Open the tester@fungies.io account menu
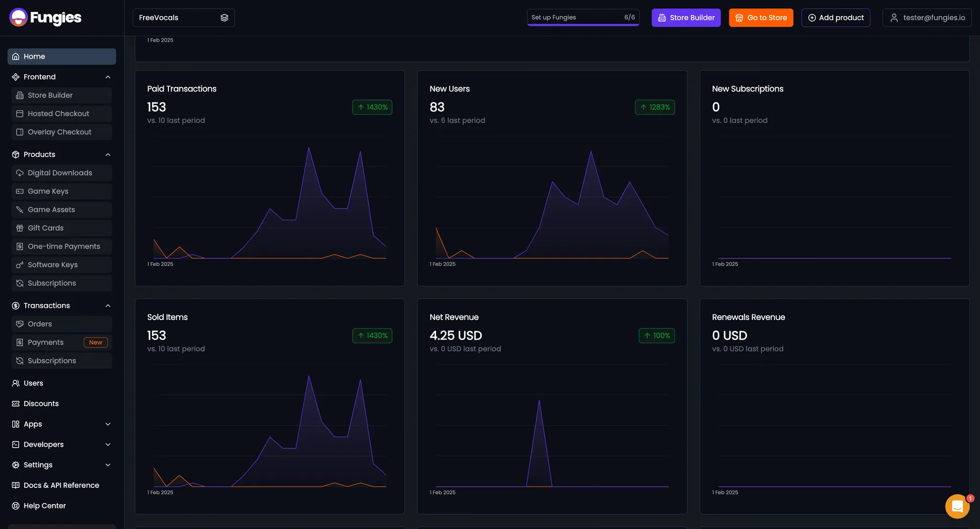The height and width of the screenshot is (529, 980). pyautogui.click(x=927, y=18)
